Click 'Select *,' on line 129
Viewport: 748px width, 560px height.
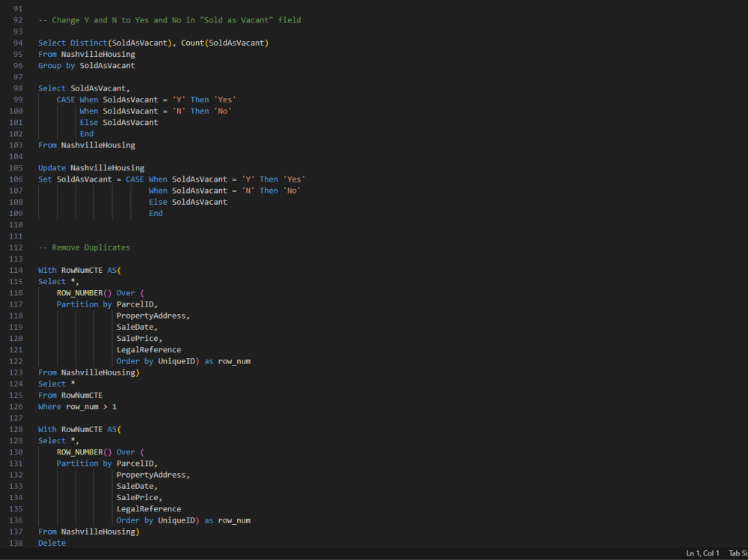point(58,441)
